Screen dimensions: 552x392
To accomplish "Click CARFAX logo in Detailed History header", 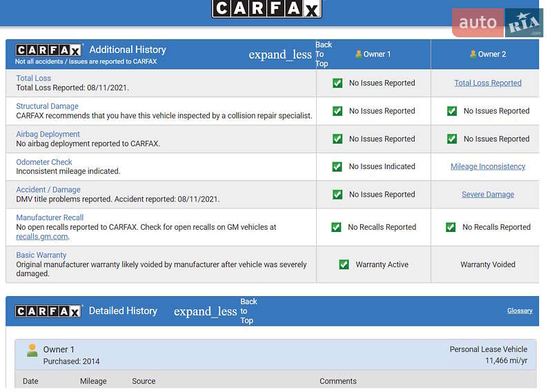I will [49, 311].
